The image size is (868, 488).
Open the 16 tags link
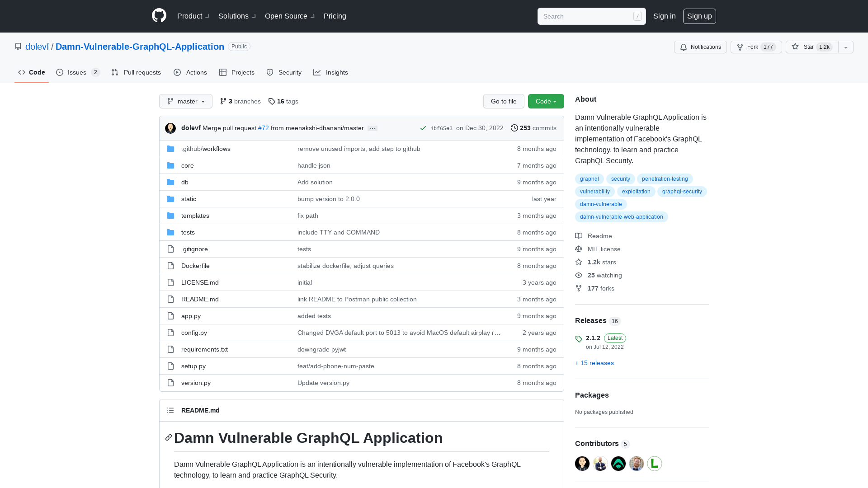tap(283, 101)
